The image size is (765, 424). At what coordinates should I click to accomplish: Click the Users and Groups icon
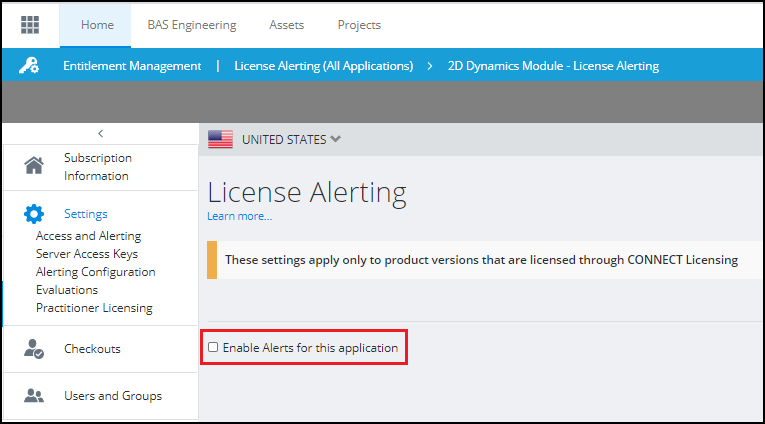34,396
